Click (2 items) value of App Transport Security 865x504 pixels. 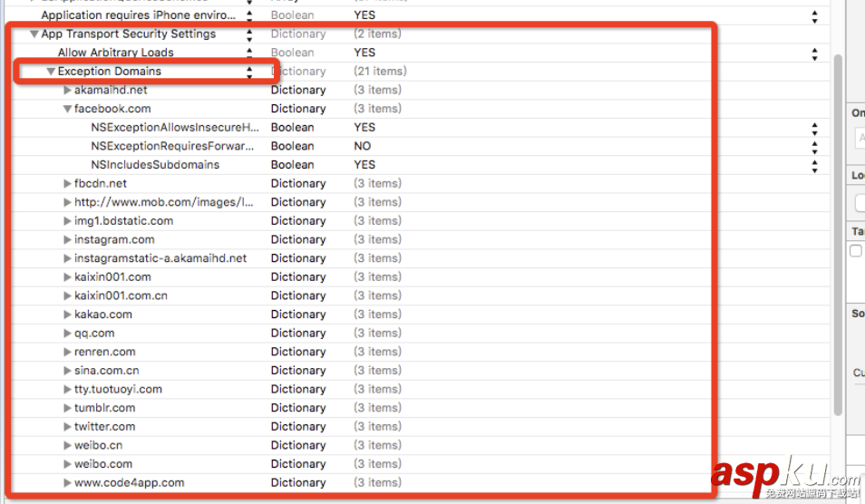coord(377,34)
